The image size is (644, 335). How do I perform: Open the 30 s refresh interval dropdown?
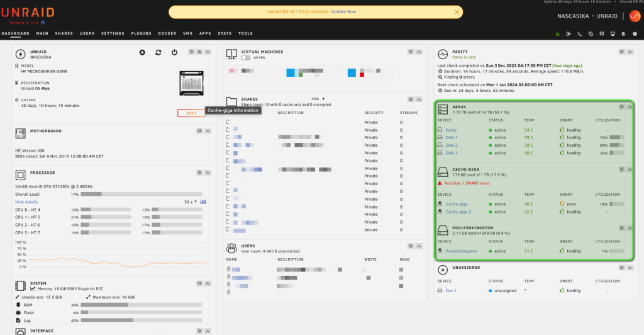[189, 202]
